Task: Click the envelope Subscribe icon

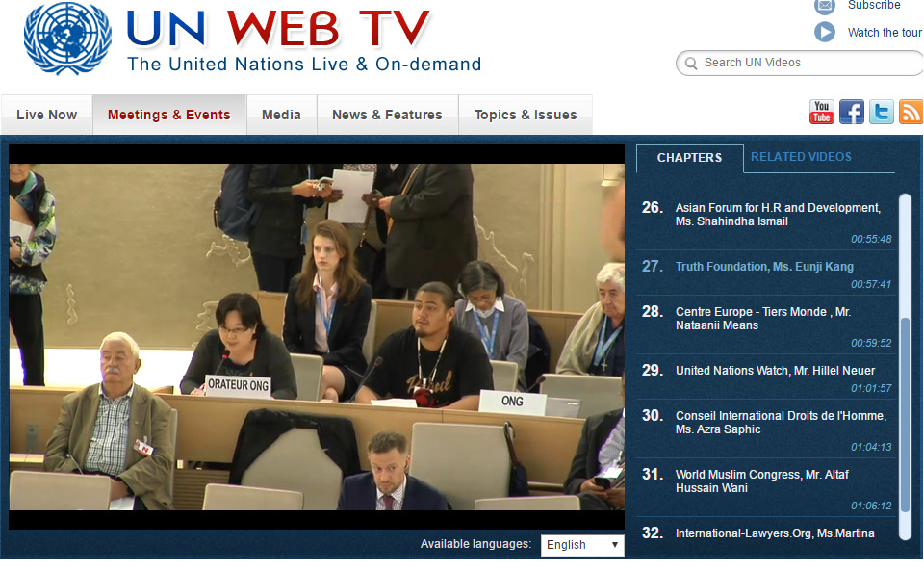Action: [825, 6]
